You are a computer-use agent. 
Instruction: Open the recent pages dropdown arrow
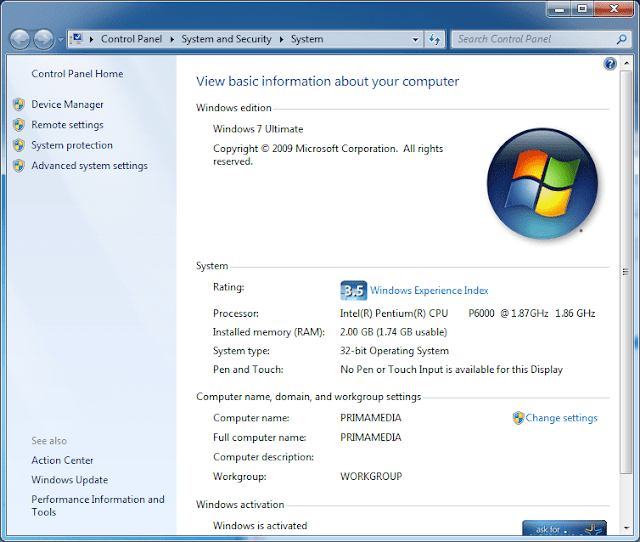click(x=61, y=40)
